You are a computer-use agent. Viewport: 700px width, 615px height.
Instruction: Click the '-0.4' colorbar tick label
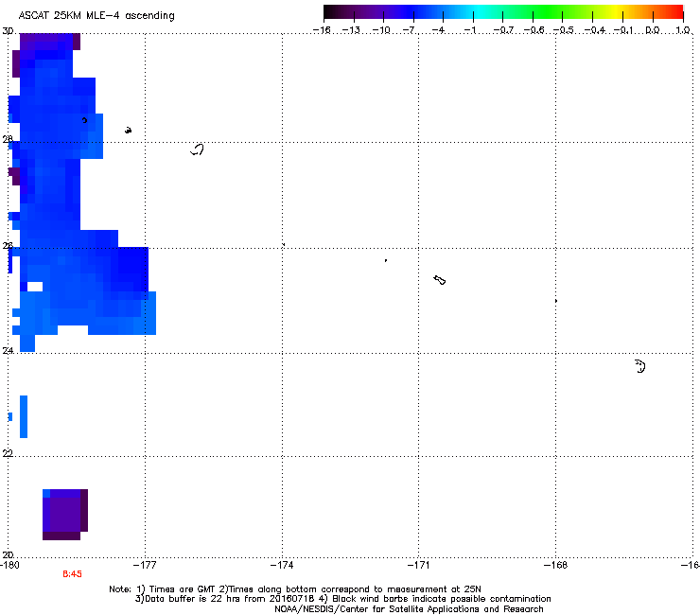pos(594,30)
